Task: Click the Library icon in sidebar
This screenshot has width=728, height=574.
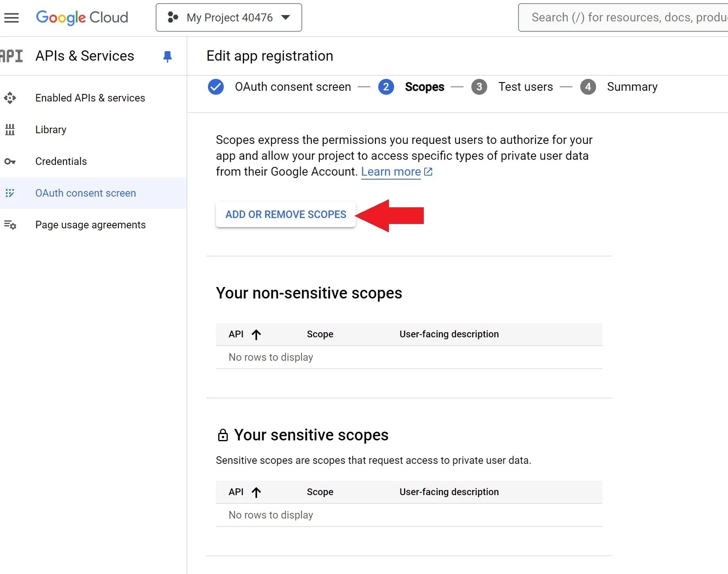Action: point(10,130)
